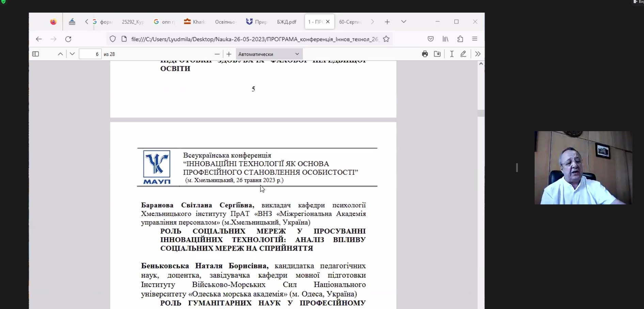Toggle the draw annotation tool
The height and width of the screenshot is (309, 644).
463,54
